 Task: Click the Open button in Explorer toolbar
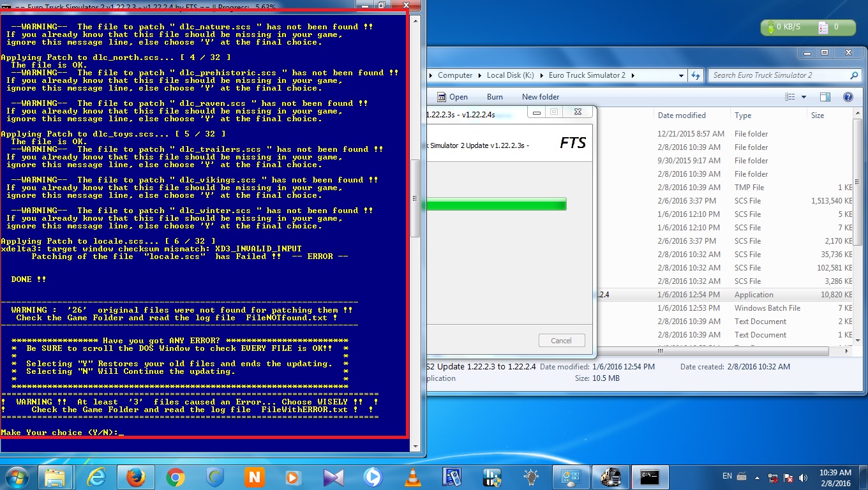point(453,97)
